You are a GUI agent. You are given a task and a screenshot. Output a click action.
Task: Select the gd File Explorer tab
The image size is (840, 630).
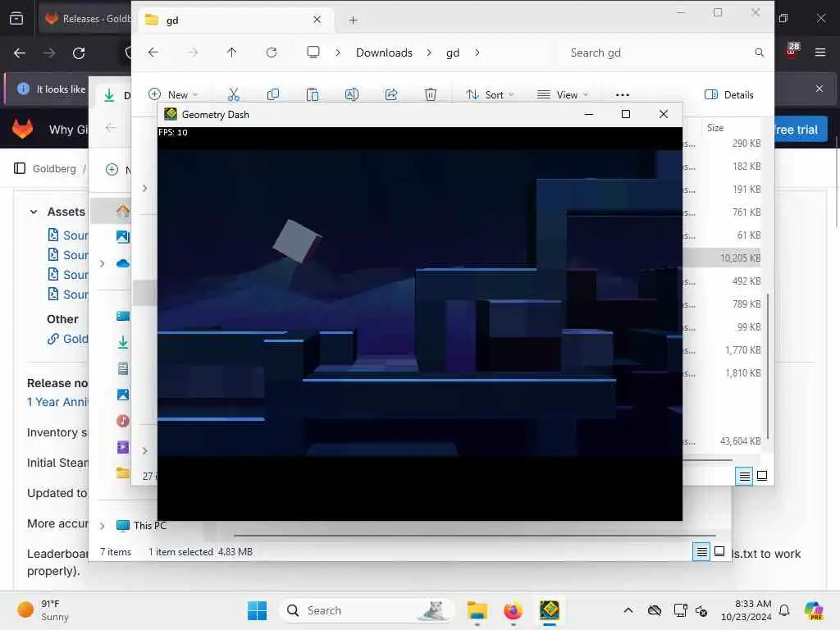[234, 20]
